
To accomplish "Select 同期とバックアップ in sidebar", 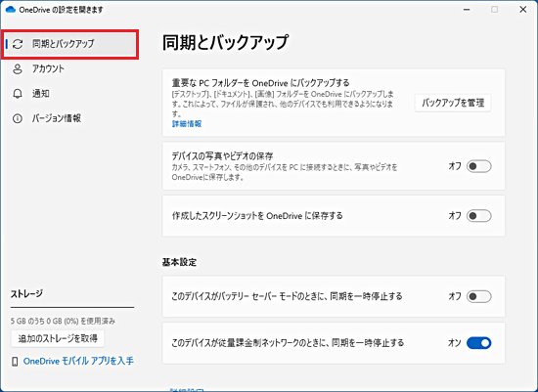I will pos(70,44).
